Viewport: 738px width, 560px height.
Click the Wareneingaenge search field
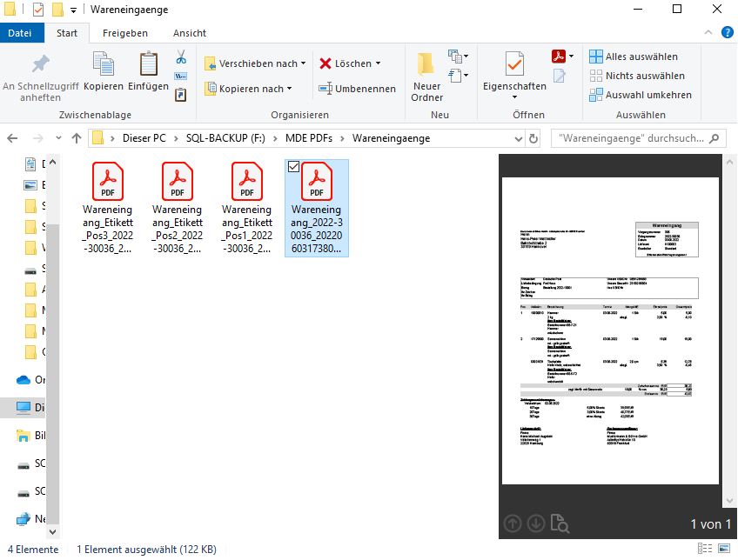click(x=630, y=138)
